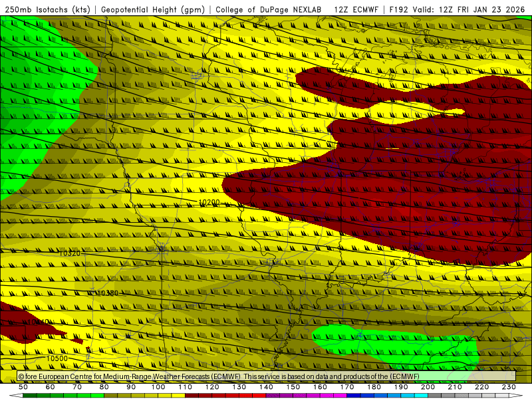Image resolution: width=532 pixels, height=399 pixels.
Task: Click the 10380 height contour label
Action: [x=108, y=293]
